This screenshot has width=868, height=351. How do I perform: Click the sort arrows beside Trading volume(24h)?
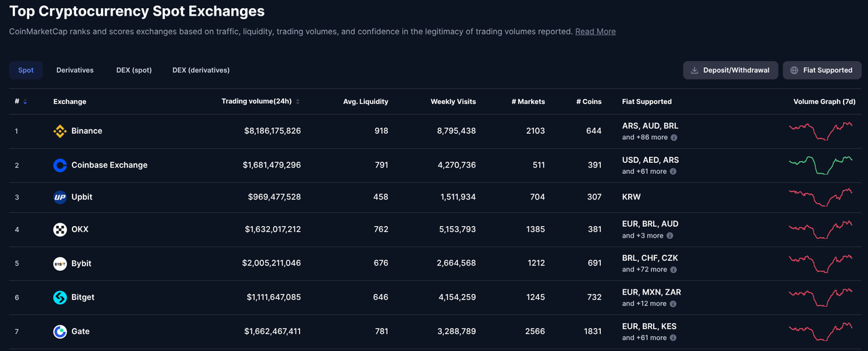[x=298, y=102]
